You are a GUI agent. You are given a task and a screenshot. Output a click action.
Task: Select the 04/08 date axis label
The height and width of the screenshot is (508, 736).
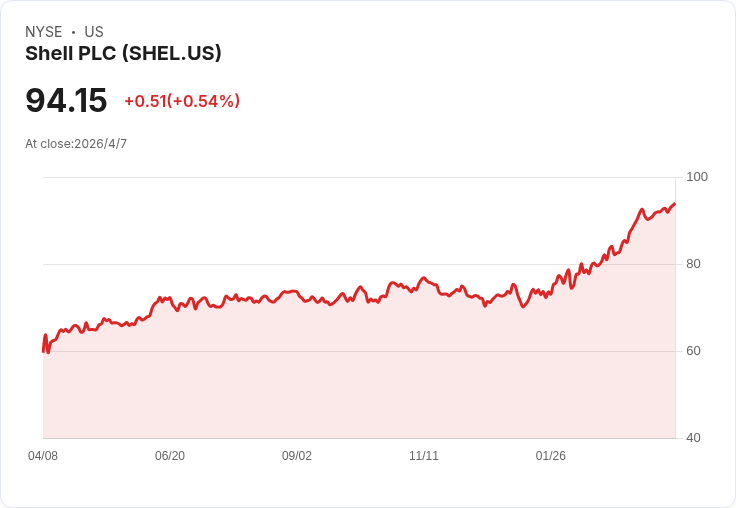coord(43,456)
